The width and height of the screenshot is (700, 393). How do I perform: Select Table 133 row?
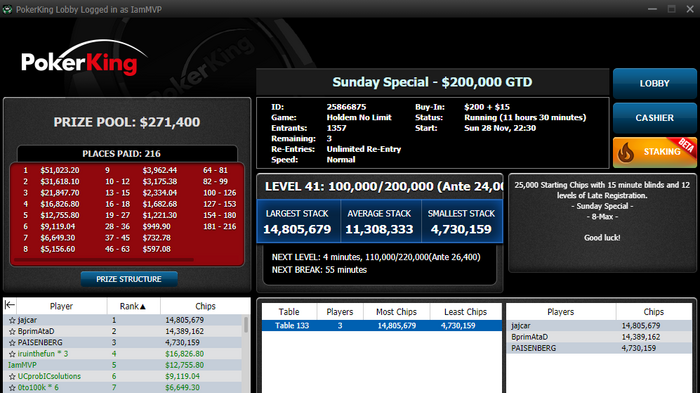click(x=382, y=326)
